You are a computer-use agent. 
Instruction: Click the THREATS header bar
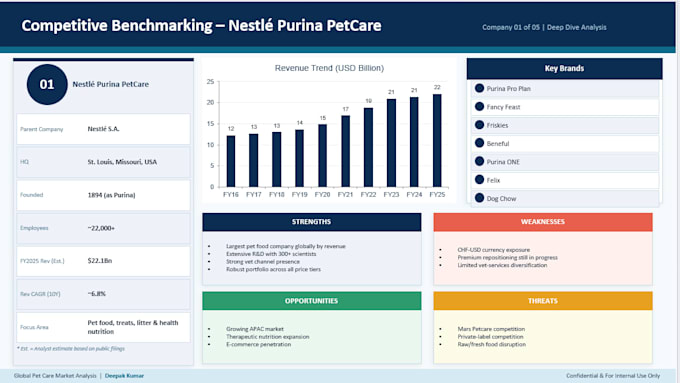pyautogui.click(x=543, y=301)
